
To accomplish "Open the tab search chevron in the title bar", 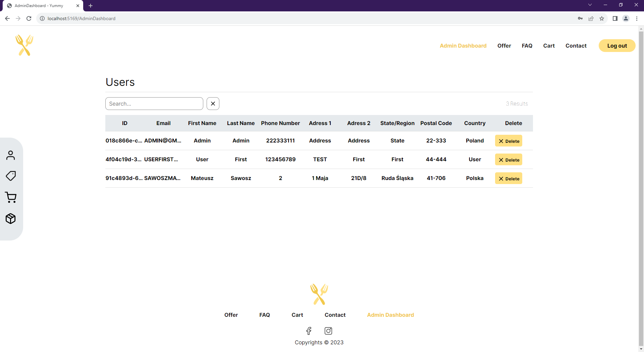I will click(x=590, y=5).
